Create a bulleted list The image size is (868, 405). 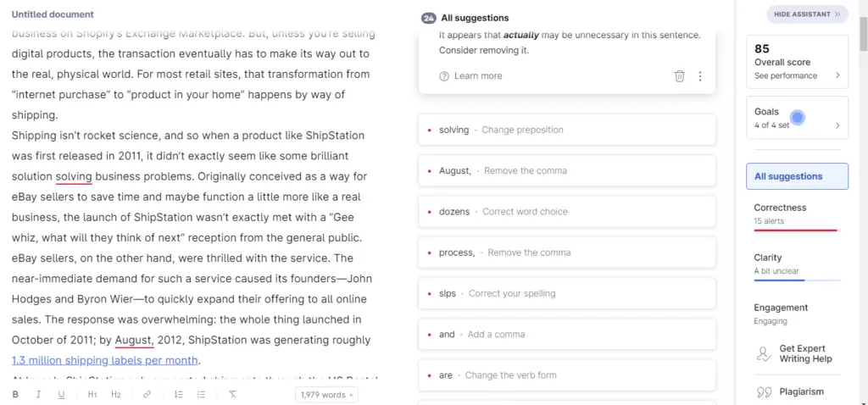[201, 395]
